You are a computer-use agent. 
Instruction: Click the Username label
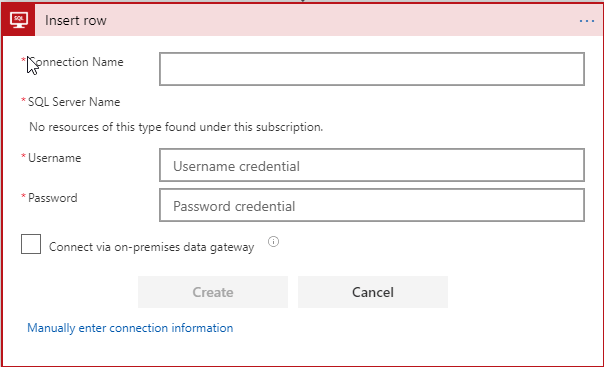[55, 158]
